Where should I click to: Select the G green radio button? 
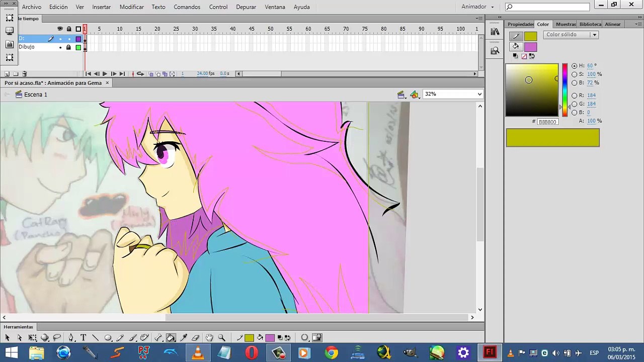tap(574, 104)
